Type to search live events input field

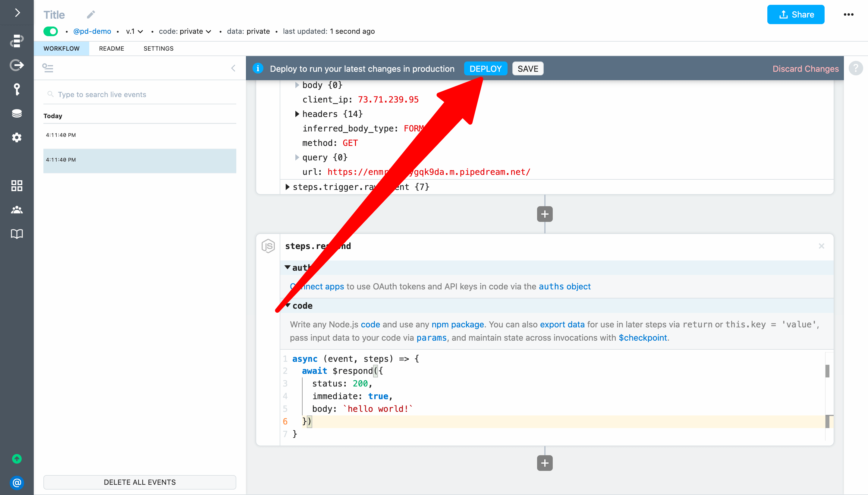[140, 94]
